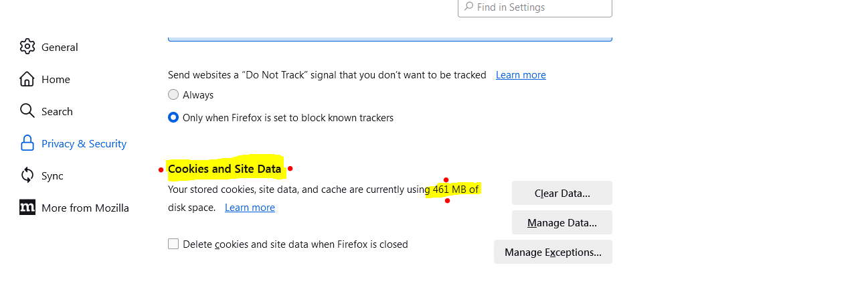Click magnifier icon in Find in Settings

click(468, 7)
